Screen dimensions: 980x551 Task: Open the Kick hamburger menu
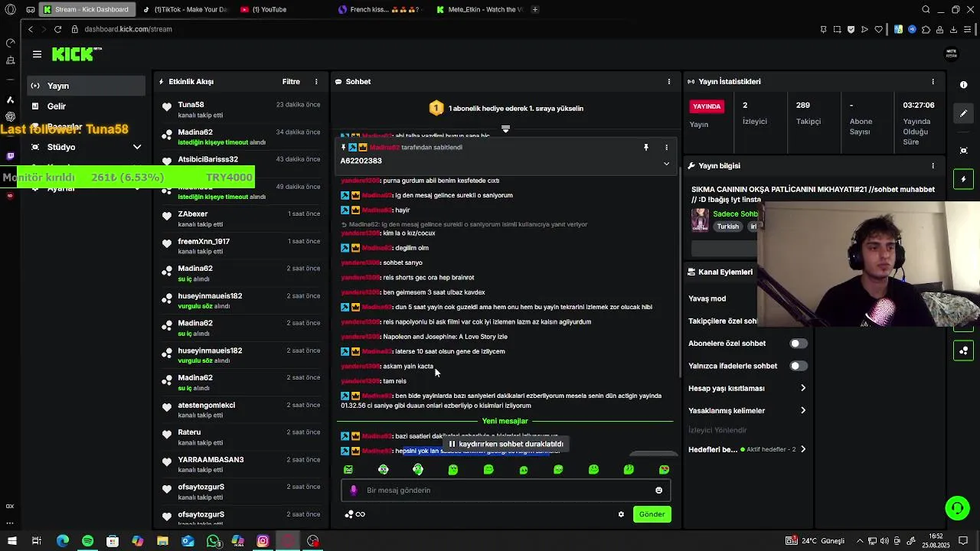click(x=37, y=54)
